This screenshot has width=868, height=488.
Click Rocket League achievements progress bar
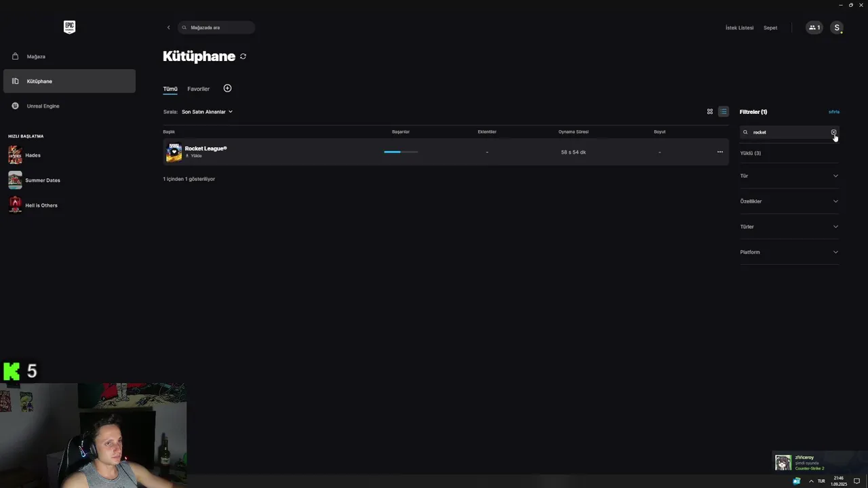click(401, 152)
